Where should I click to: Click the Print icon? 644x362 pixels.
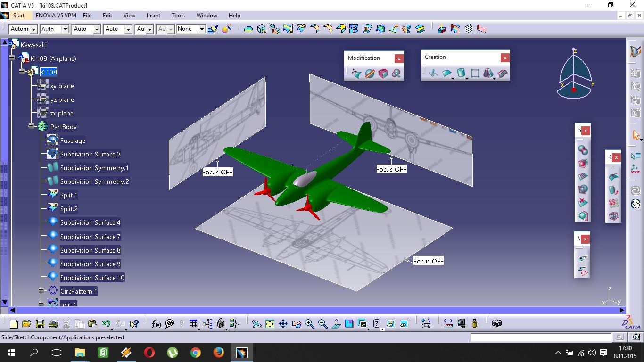click(53, 324)
